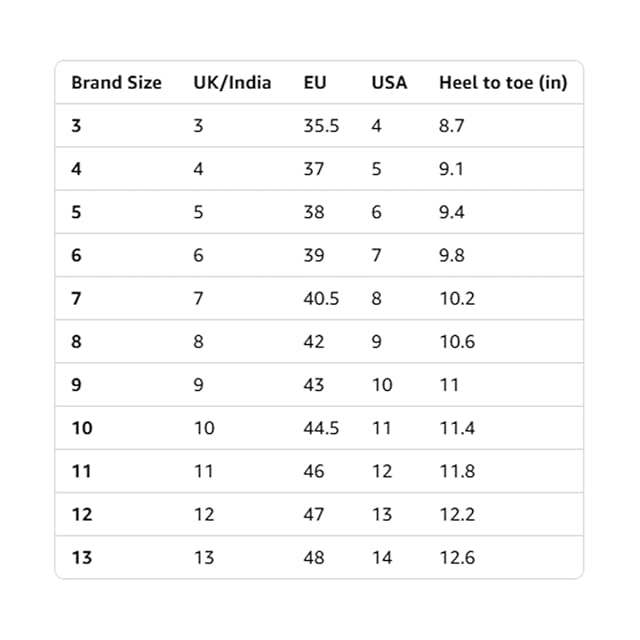
Task: Click the EU column header
Action: 314,83
